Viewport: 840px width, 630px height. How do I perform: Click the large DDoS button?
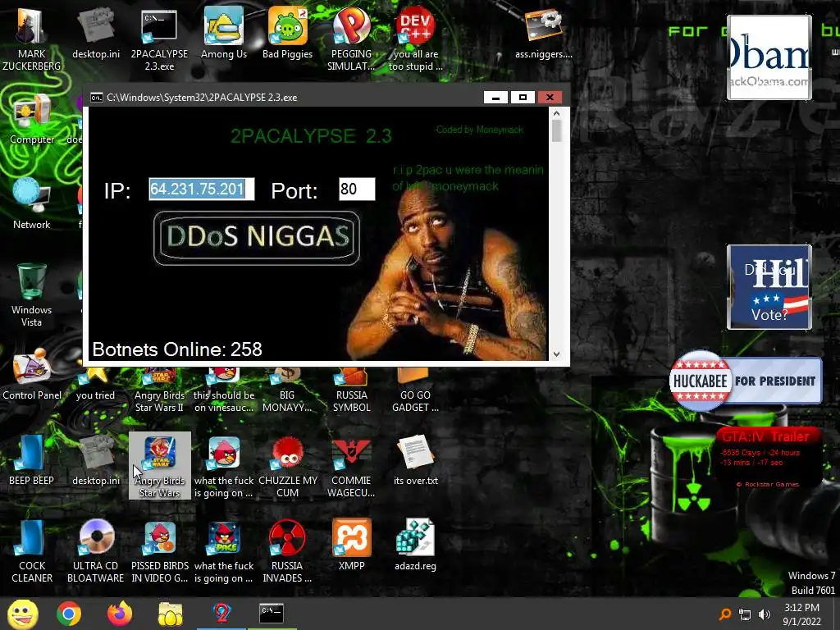257,238
